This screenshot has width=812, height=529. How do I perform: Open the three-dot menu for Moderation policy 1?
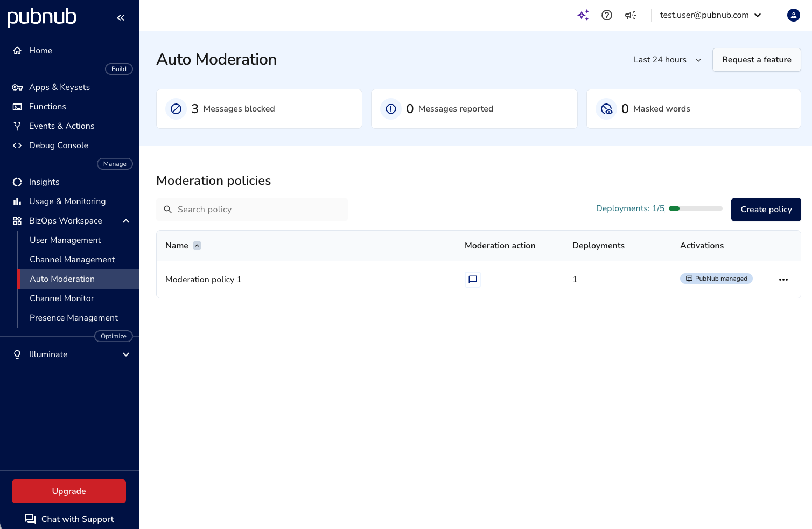coord(783,280)
